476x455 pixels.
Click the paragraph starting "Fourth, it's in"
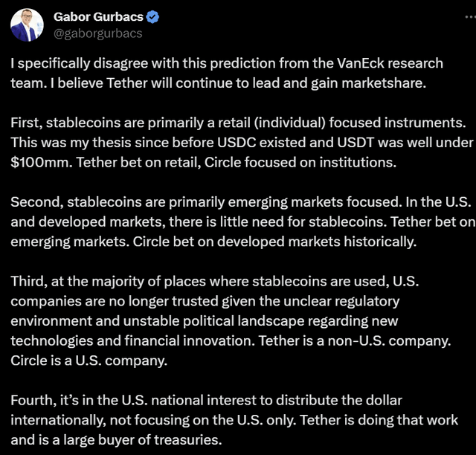[x=231, y=420]
